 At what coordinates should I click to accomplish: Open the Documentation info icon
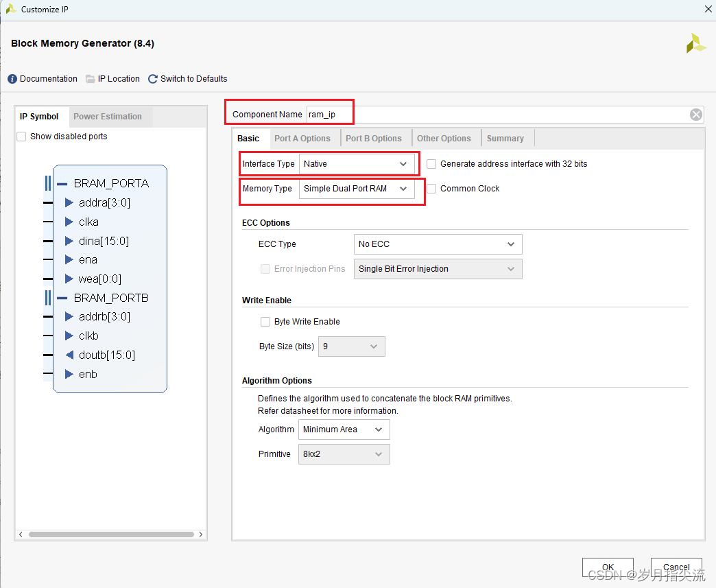click(12, 79)
